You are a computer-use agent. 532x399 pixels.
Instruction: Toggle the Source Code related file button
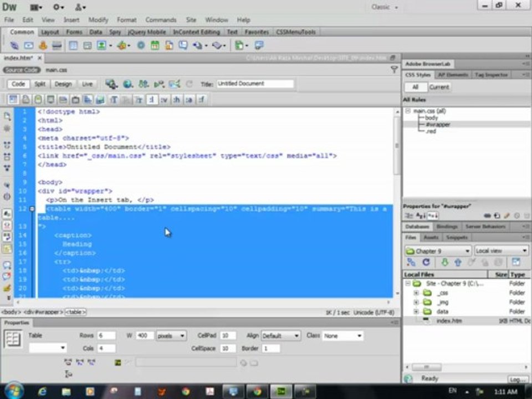22,70
